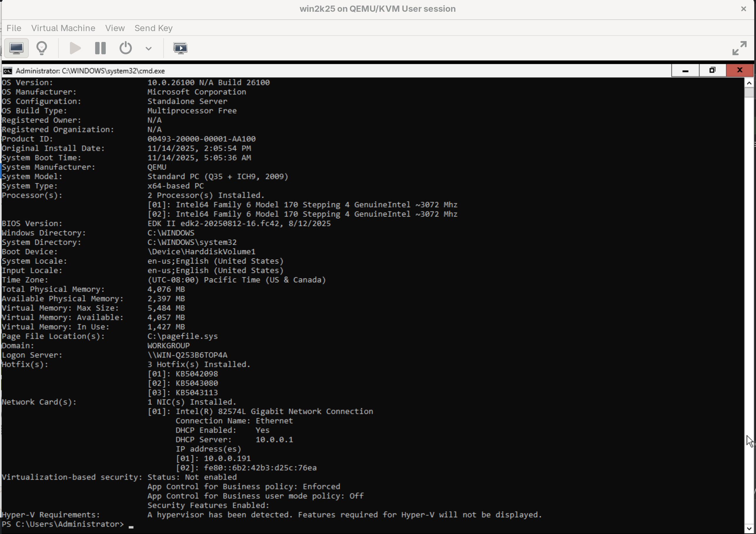Viewport: 756px width, 534px height.
Task: Click the cmd.exe title bar system icon
Action: (x=8, y=71)
